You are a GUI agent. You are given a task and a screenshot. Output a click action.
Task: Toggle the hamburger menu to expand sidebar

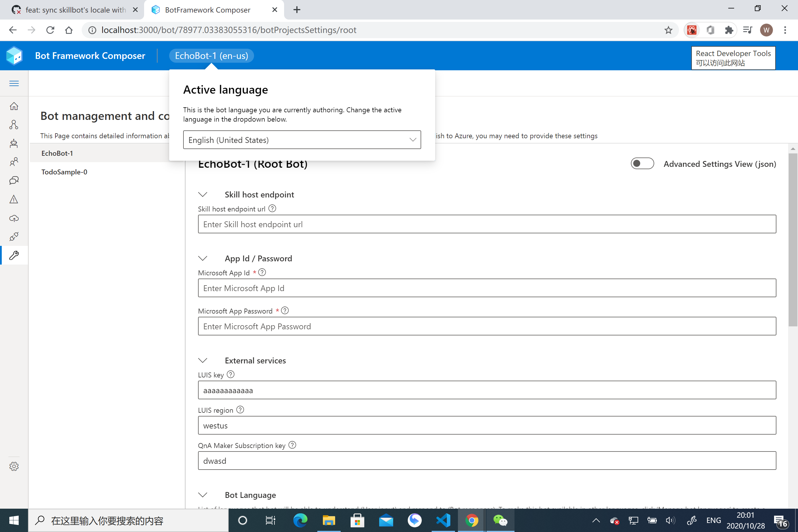14,83
